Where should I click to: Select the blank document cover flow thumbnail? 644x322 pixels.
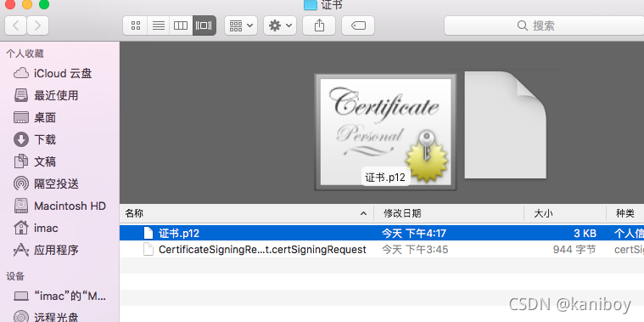[505, 125]
